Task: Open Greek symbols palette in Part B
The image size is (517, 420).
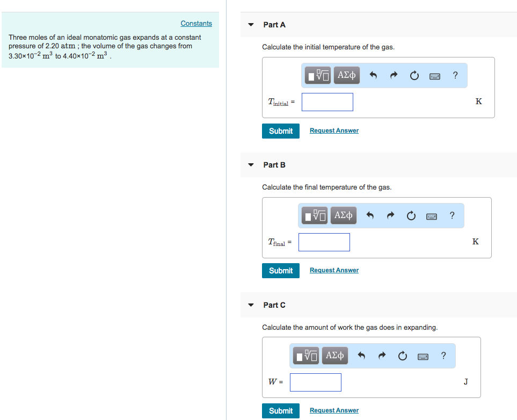Action: 343,216
